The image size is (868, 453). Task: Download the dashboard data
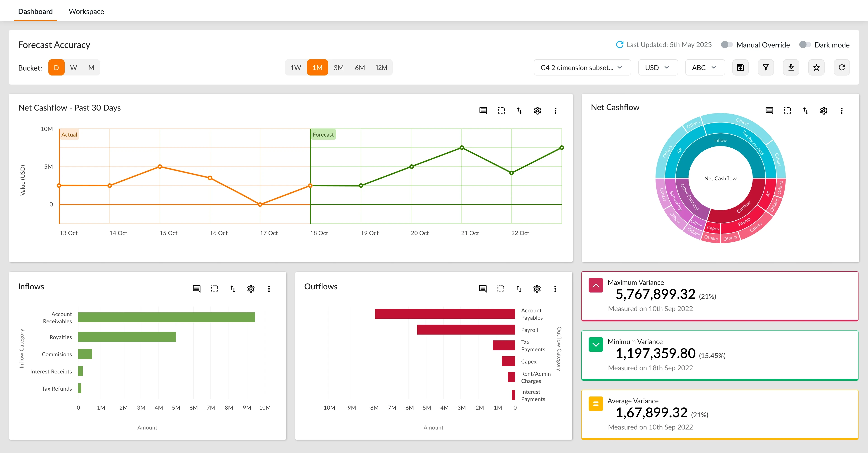(x=791, y=67)
